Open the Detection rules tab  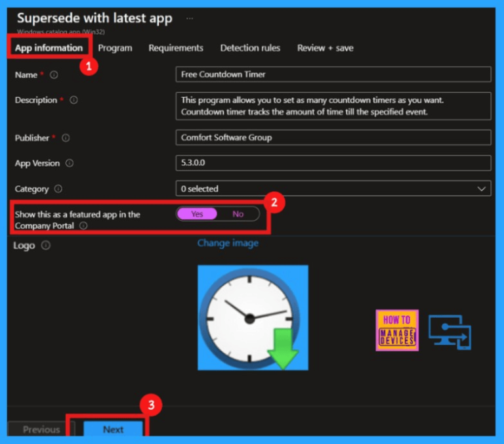click(x=250, y=48)
